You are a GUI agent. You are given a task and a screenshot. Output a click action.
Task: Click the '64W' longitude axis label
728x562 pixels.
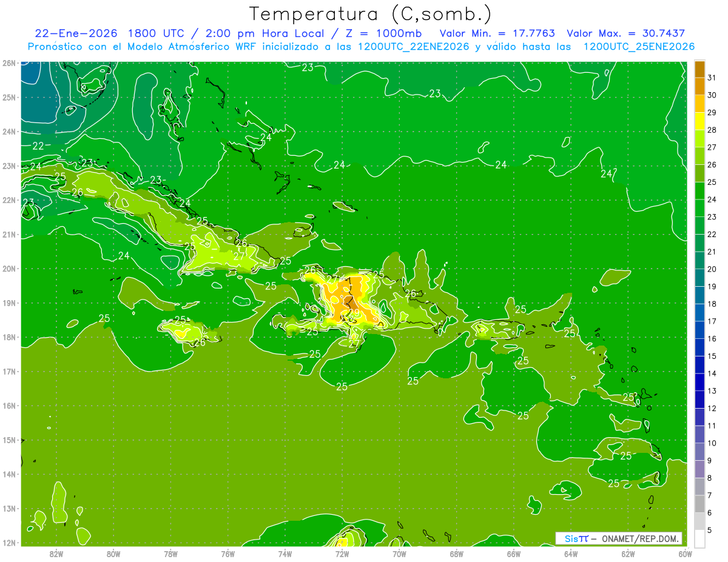point(571,554)
